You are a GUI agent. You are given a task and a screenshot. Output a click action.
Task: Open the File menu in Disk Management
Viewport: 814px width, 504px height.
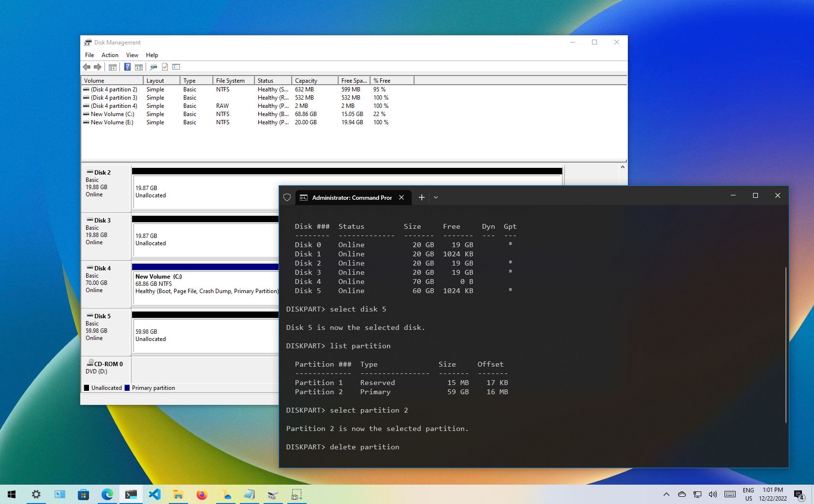click(x=89, y=55)
